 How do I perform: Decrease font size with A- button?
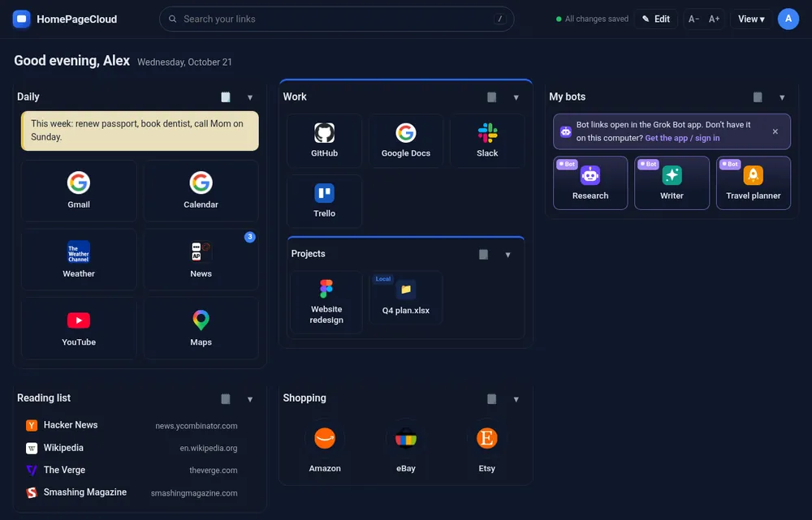tap(694, 19)
